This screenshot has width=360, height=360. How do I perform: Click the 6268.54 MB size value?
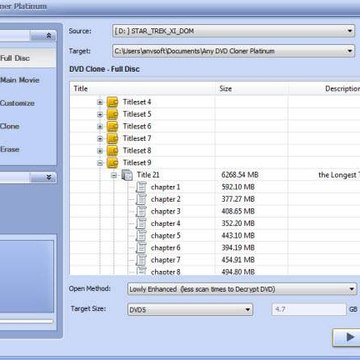[240, 175]
